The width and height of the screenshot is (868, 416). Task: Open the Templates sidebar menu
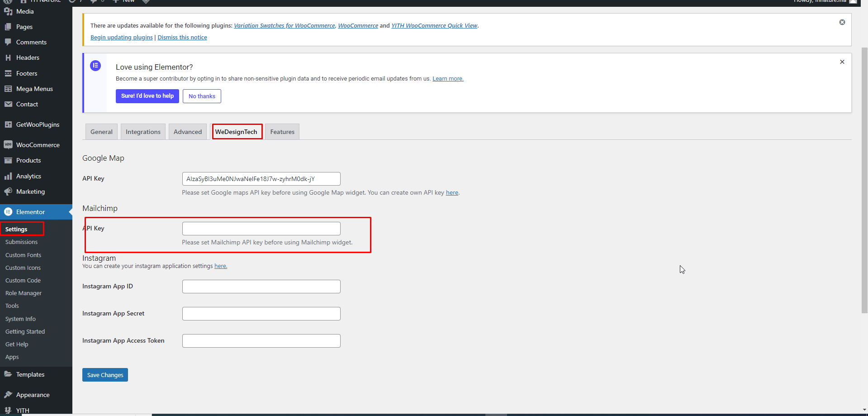click(36, 374)
